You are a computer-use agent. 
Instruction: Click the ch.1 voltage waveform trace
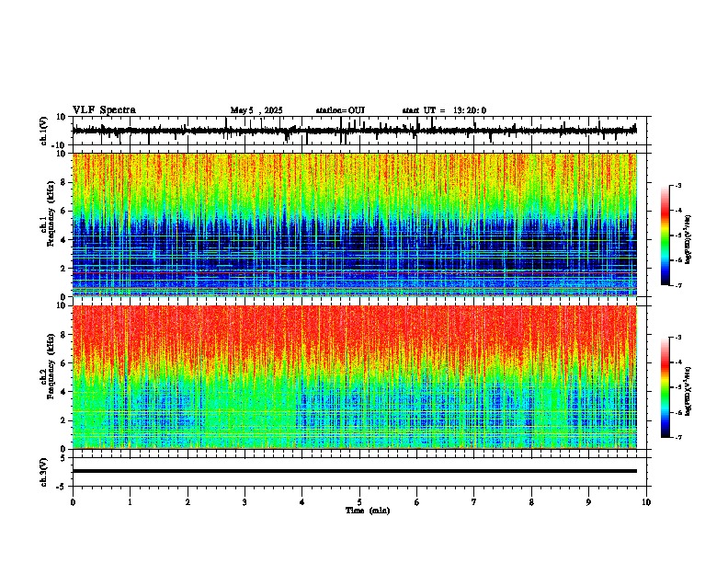tap(354, 131)
